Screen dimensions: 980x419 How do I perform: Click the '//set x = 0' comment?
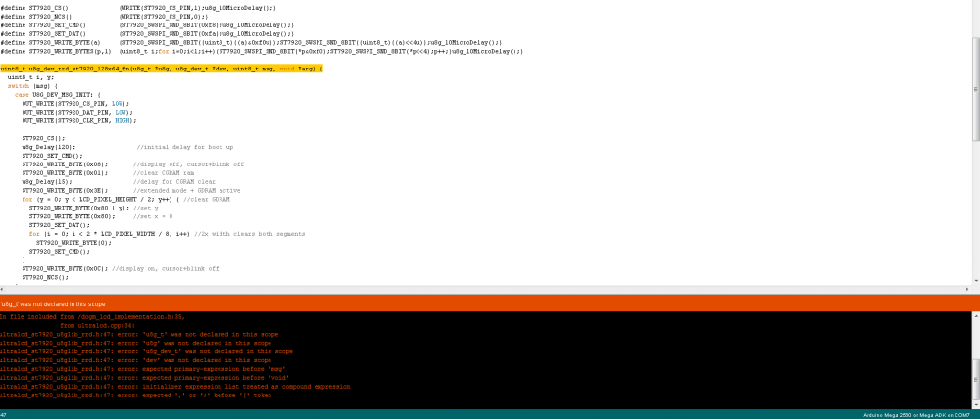point(153,216)
